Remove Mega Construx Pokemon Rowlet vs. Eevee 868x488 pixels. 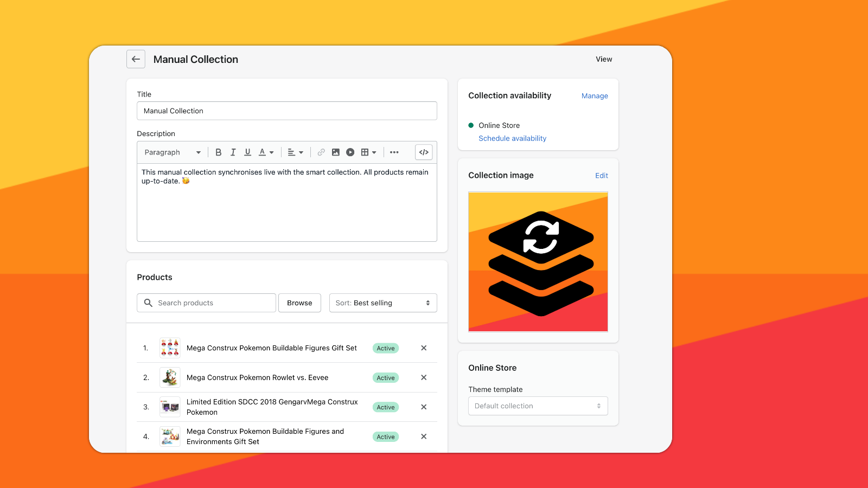tap(424, 377)
